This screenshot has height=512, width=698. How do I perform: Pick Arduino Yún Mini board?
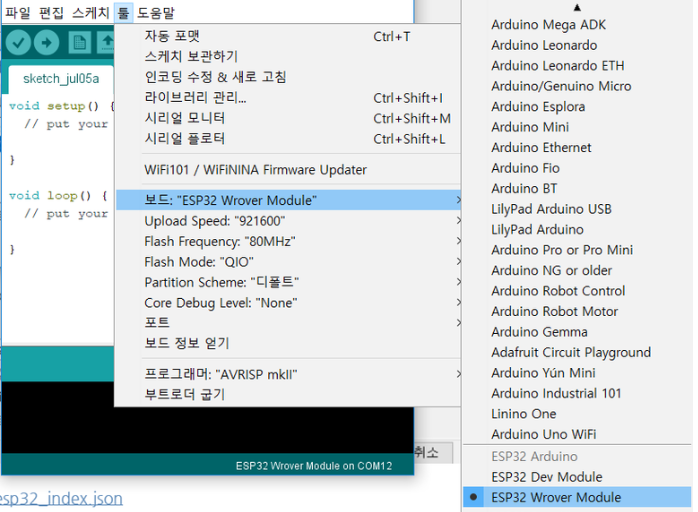coord(577,373)
